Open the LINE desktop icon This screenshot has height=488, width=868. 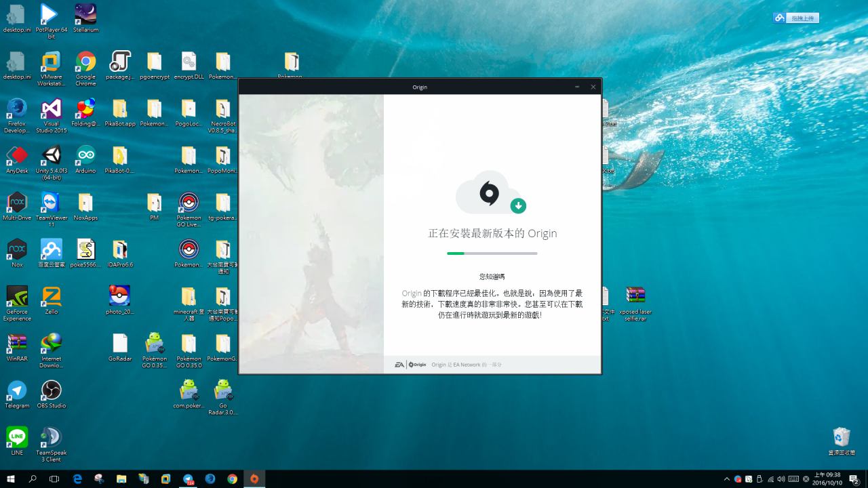pyautogui.click(x=17, y=441)
